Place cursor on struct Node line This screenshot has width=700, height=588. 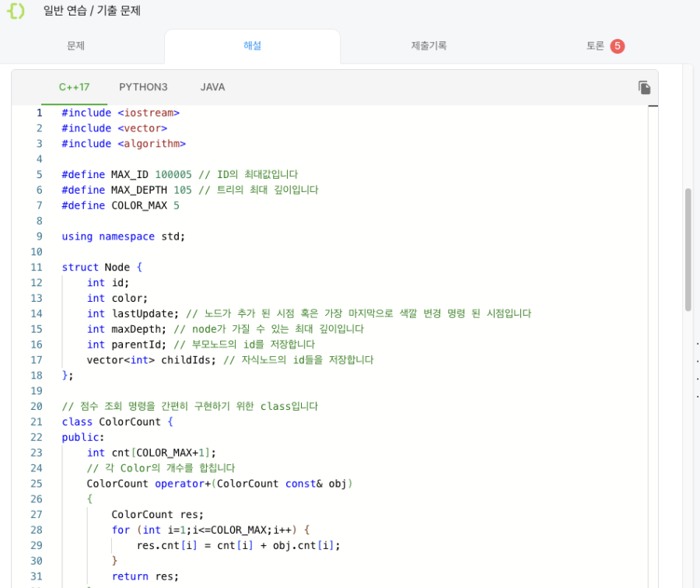tap(102, 267)
